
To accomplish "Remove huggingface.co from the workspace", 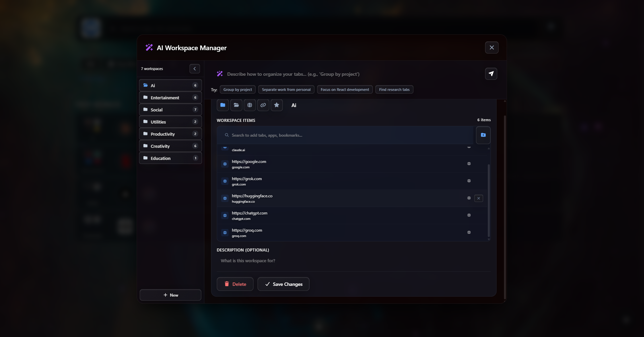I will 479,198.
